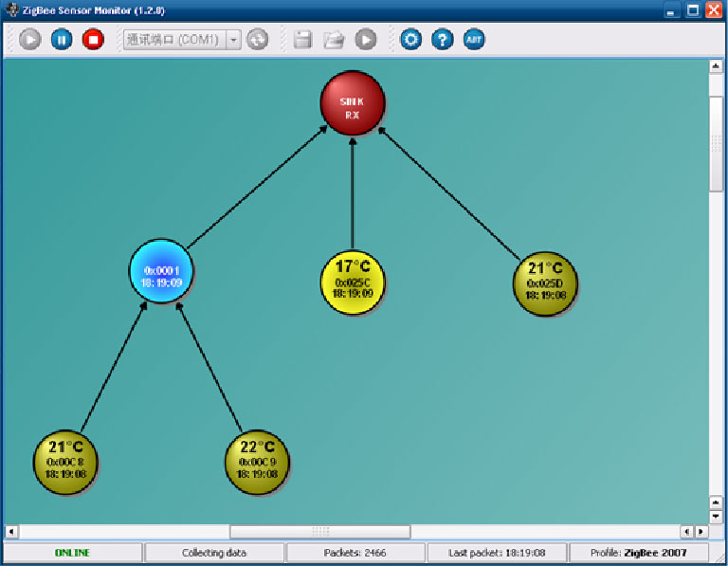
Task: Click the refresh ports icon
Action: click(x=257, y=40)
